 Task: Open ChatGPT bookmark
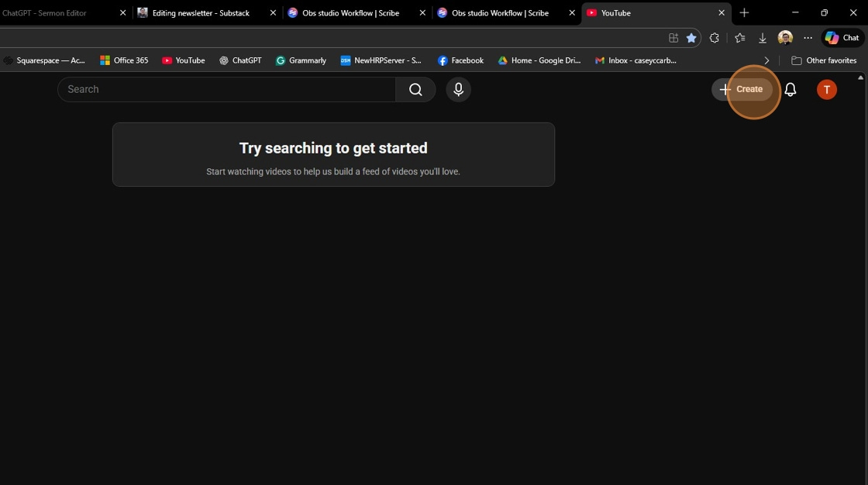pyautogui.click(x=240, y=60)
